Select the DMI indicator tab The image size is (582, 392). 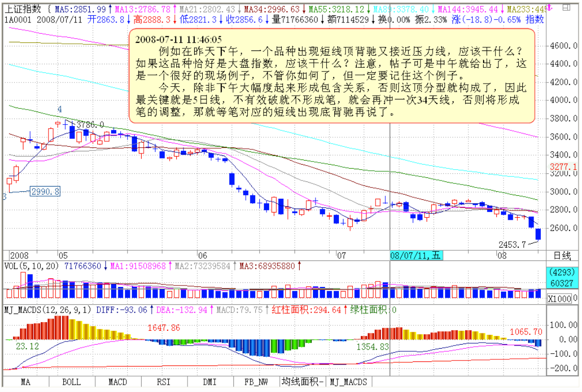(x=210, y=382)
